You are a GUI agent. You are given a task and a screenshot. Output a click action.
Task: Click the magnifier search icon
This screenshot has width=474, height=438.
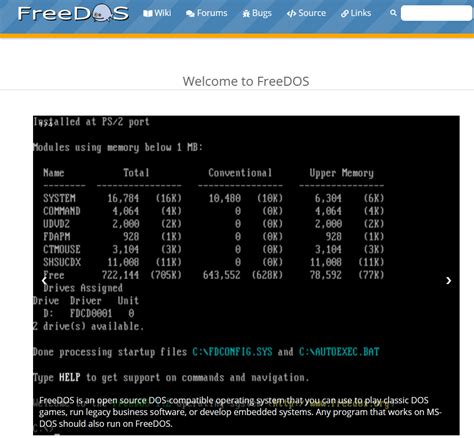(393, 13)
